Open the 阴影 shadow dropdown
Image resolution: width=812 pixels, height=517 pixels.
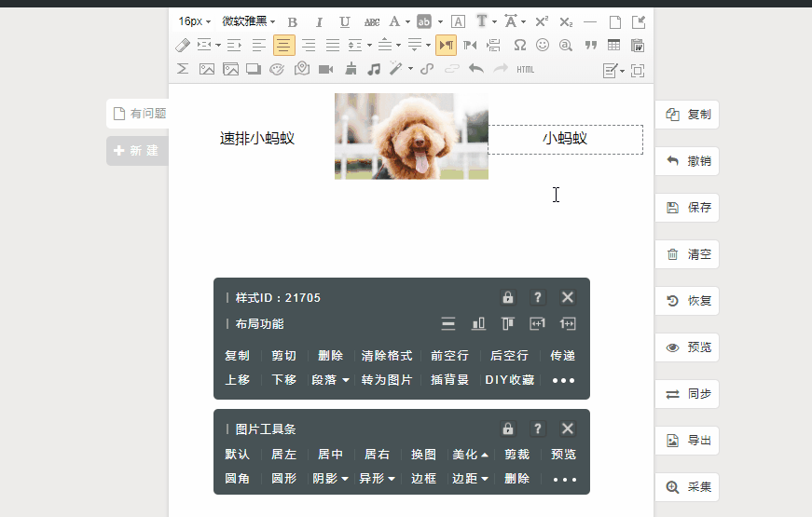(x=330, y=479)
